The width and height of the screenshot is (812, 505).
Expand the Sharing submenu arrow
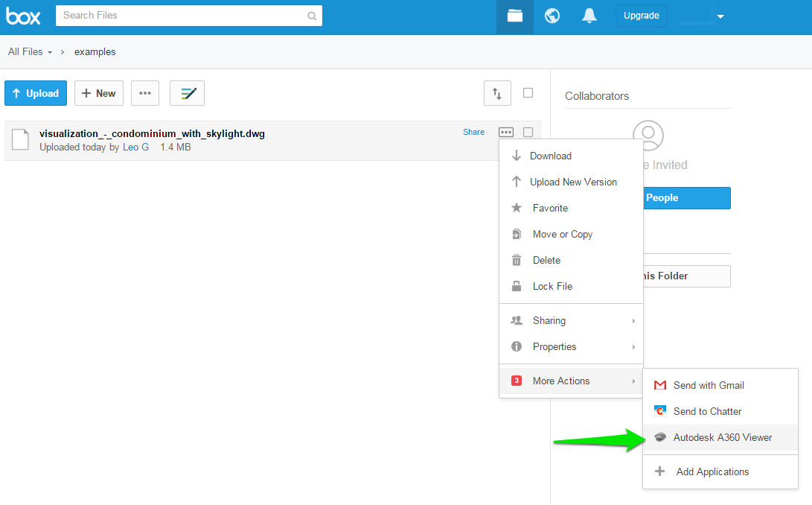tap(633, 321)
